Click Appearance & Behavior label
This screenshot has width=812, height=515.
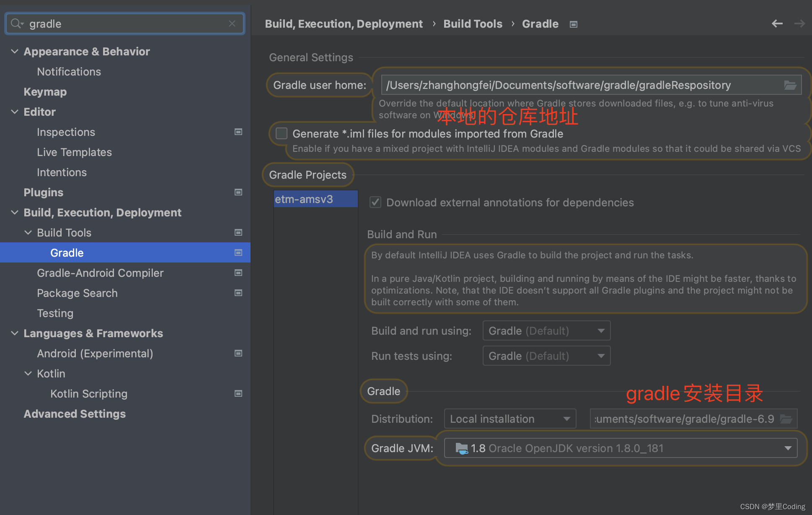[x=86, y=51]
